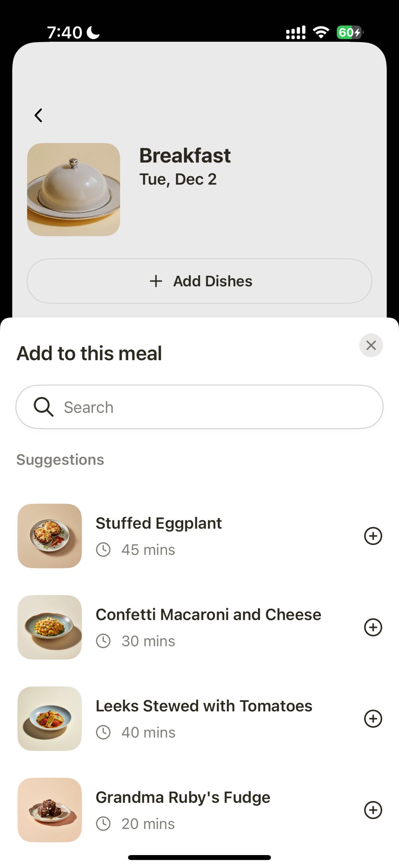Viewport: 399px width, 868px height.
Task: Tap the back chevron arrow
Action: [38, 115]
